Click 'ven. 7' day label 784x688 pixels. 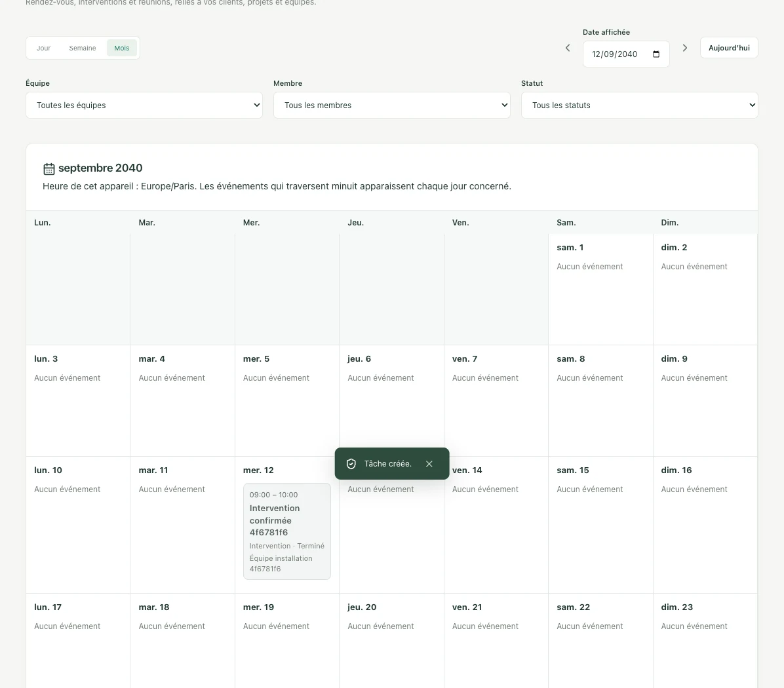coord(465,358)
